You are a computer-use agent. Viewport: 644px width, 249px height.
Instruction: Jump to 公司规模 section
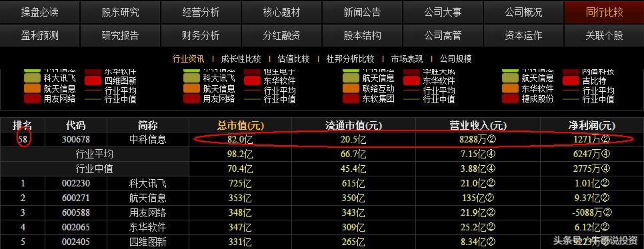click(x=455, y=59)
